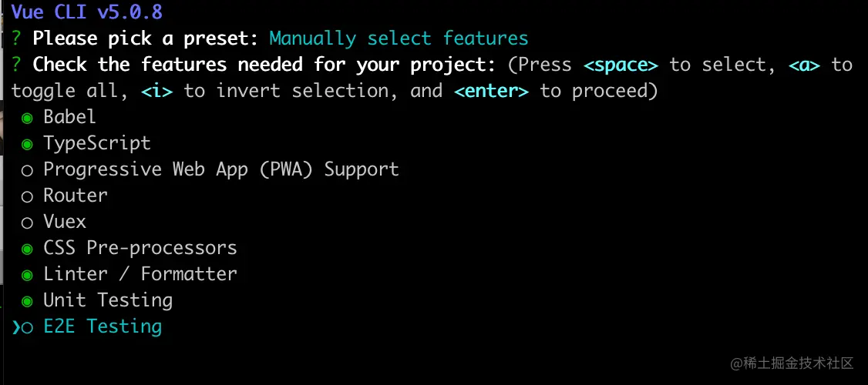
Task: Click the Babel label text
Action: (x=69, y=117)
